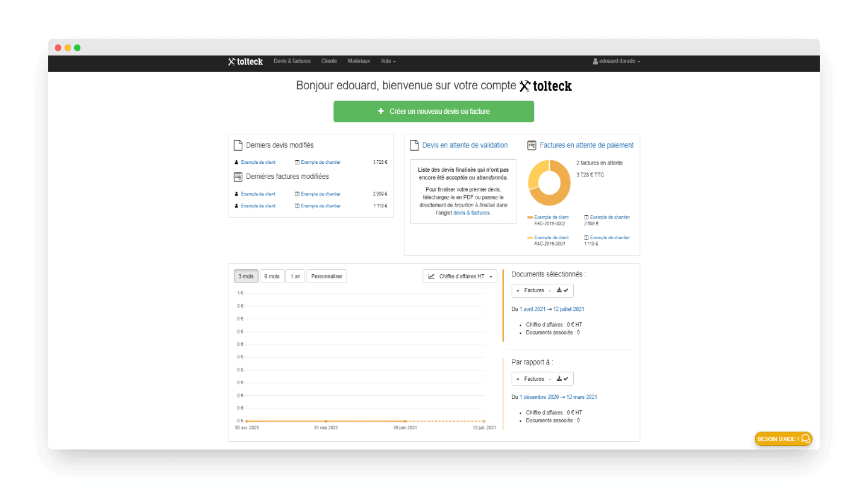Open Exemple de client above FAC-2019-0001

click(x=552, y=238)
